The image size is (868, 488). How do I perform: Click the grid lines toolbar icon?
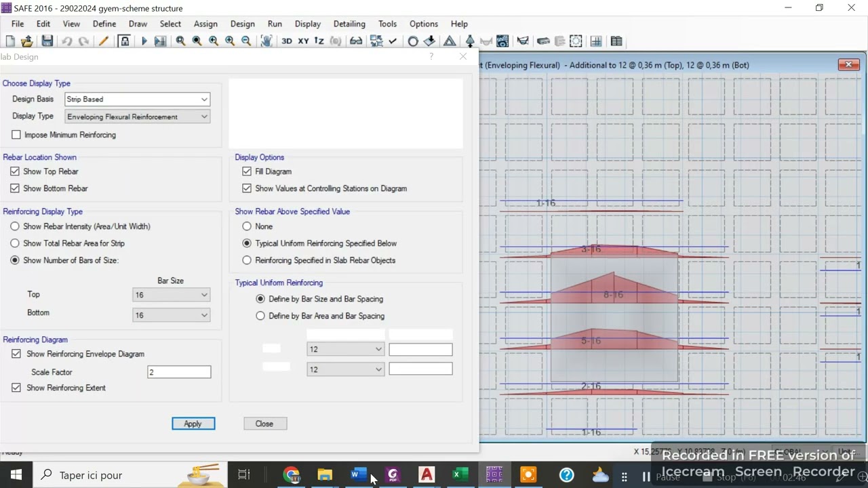596,41
